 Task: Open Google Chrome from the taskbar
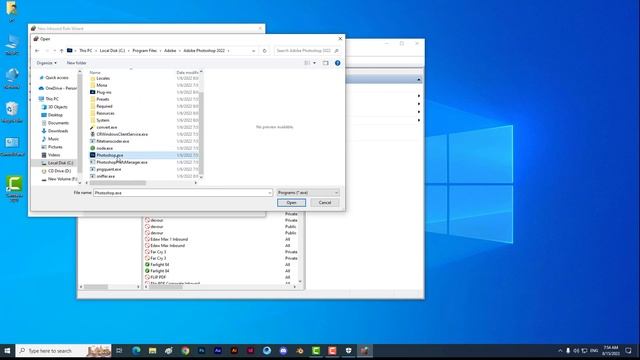pos(185,351)
